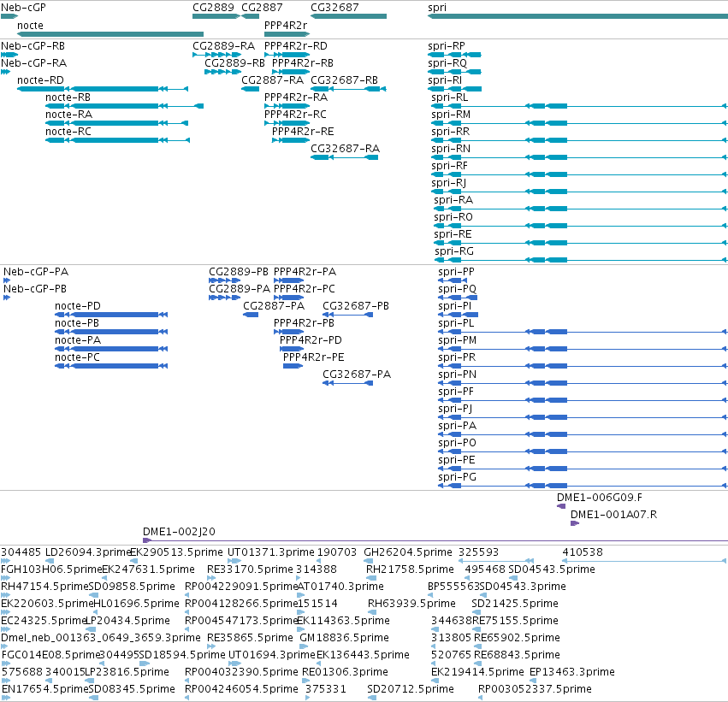This screenshot has height=702, width=728.
Task: Click the CG32687-PB protein label
Action: click(356, 306)
